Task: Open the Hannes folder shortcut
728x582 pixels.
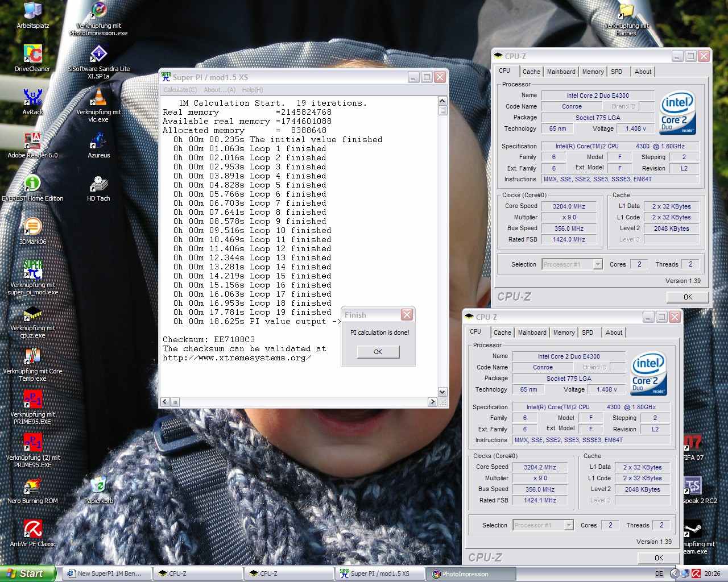Action: tap(626, 19)
